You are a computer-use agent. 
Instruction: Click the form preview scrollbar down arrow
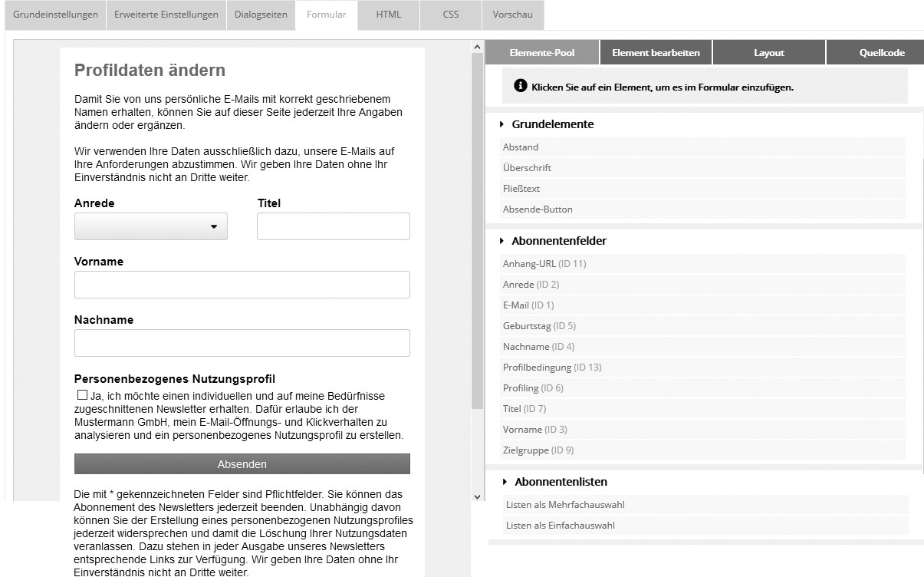pyautogui.click(x=478, y=496)
